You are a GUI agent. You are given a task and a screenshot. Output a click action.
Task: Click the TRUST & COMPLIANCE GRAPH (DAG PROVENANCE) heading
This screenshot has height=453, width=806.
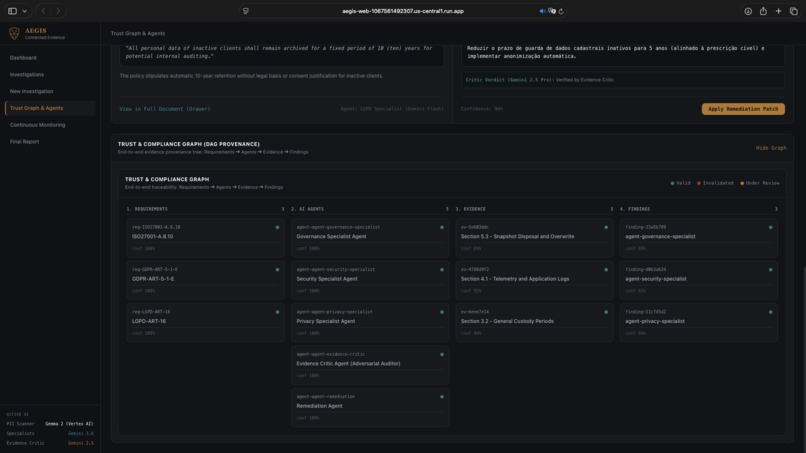pos(189,144)
